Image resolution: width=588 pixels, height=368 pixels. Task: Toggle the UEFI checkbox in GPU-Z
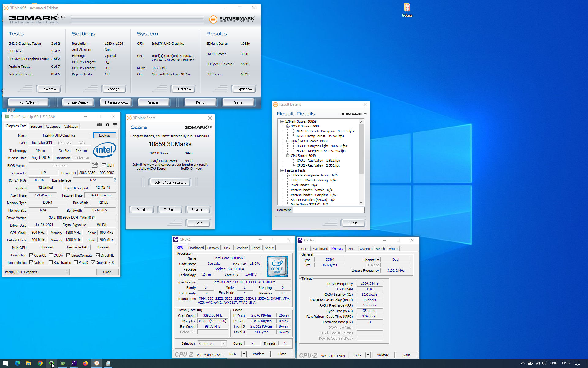(x=104, y=165)
